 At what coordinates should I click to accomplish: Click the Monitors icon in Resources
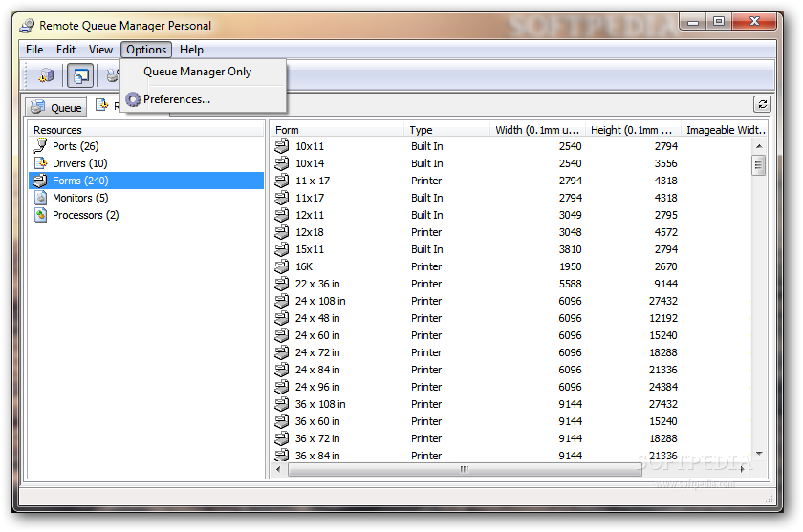click(40, 198)
